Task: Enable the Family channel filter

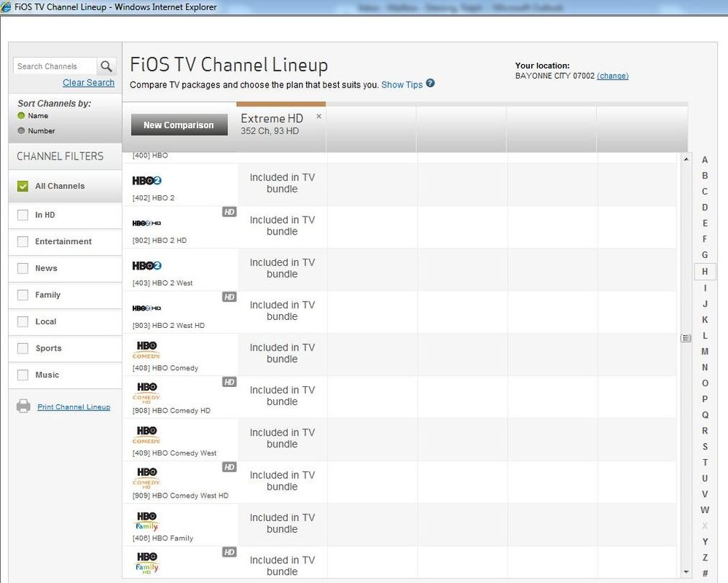Action: (23, 295)
